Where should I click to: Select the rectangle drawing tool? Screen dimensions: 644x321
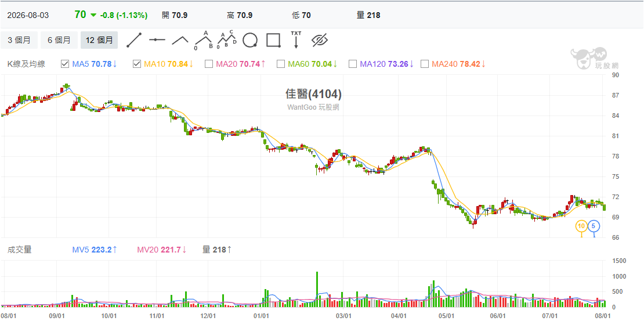click(273, 40)
